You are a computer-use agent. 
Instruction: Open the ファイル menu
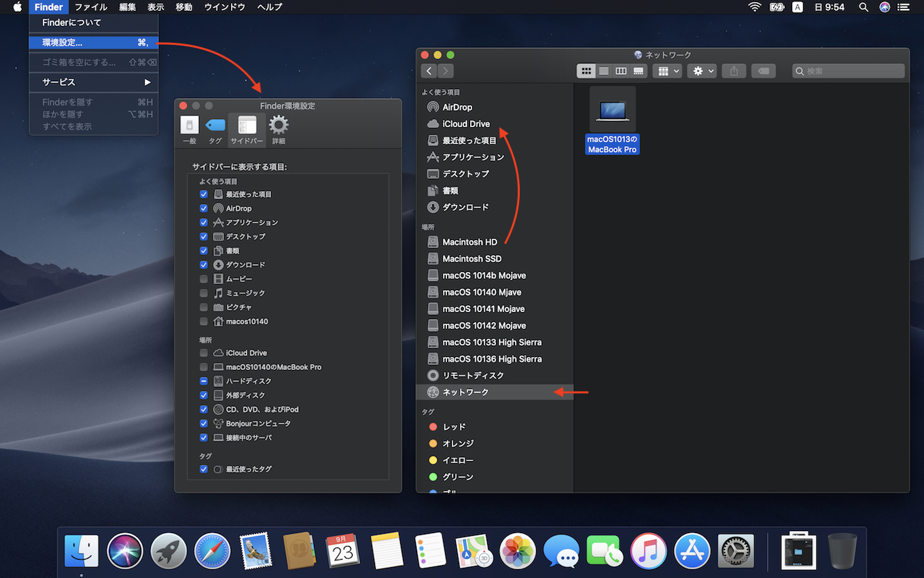pos(90,7)
